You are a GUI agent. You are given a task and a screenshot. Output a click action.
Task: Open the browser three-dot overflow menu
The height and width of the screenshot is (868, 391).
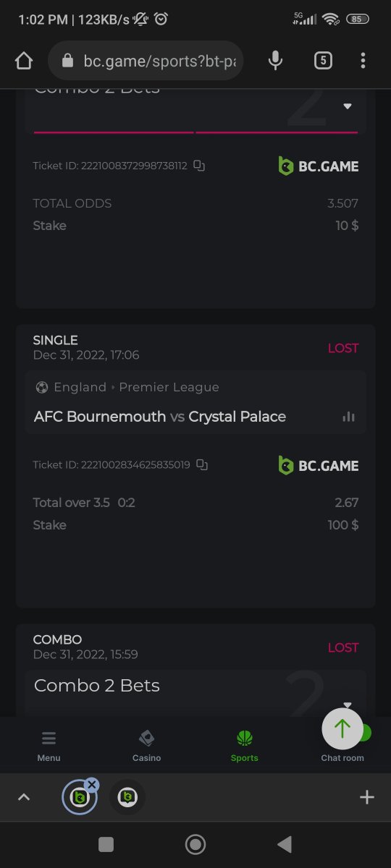tap(363, 61)
